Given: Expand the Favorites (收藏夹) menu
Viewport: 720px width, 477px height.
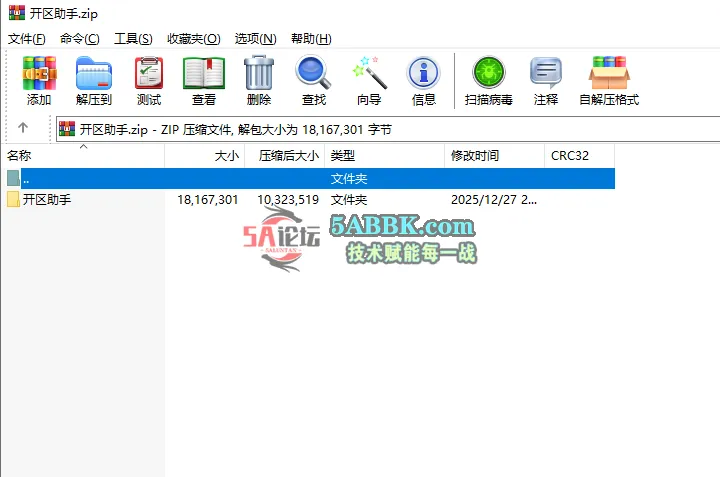Looking at the screenshot, I should [193, 38].
